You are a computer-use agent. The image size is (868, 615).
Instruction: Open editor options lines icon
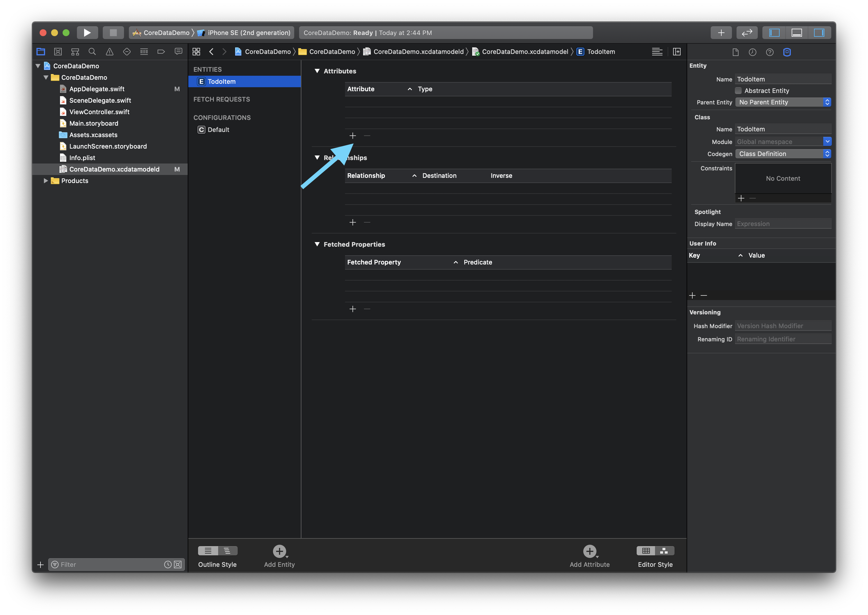[x=657, y=52]
